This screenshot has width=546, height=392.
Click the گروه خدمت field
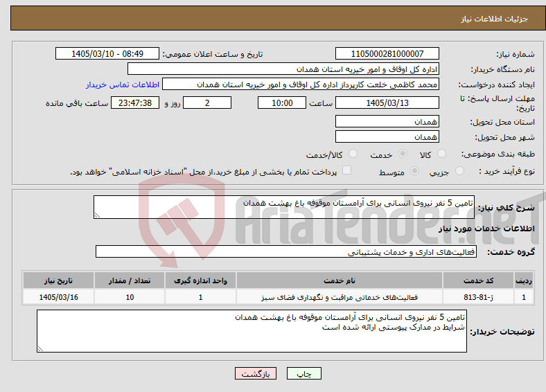pos(286,251)
